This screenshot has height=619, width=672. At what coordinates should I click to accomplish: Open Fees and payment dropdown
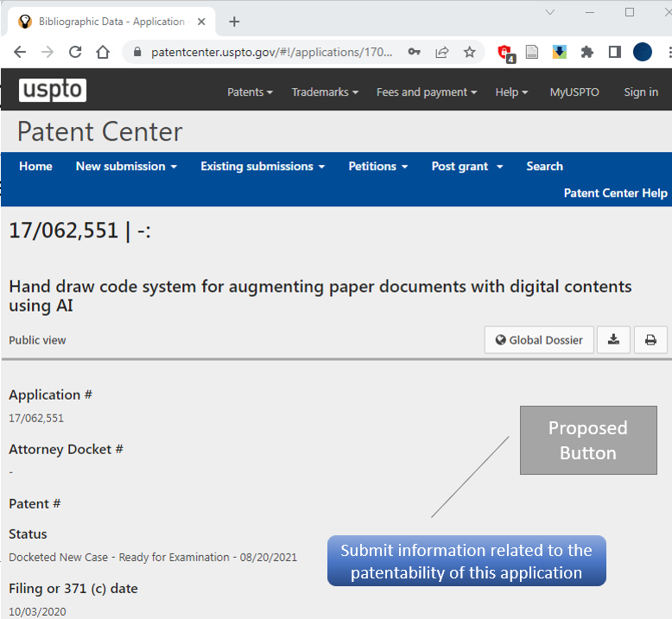(427, 92)
